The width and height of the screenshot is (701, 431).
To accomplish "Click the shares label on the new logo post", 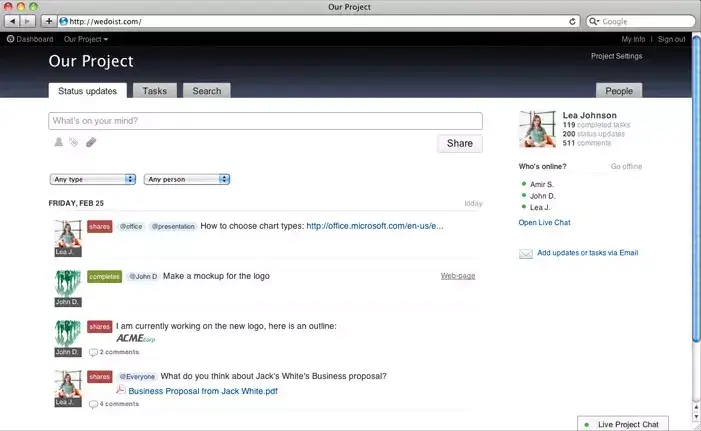I will (100, 326).
